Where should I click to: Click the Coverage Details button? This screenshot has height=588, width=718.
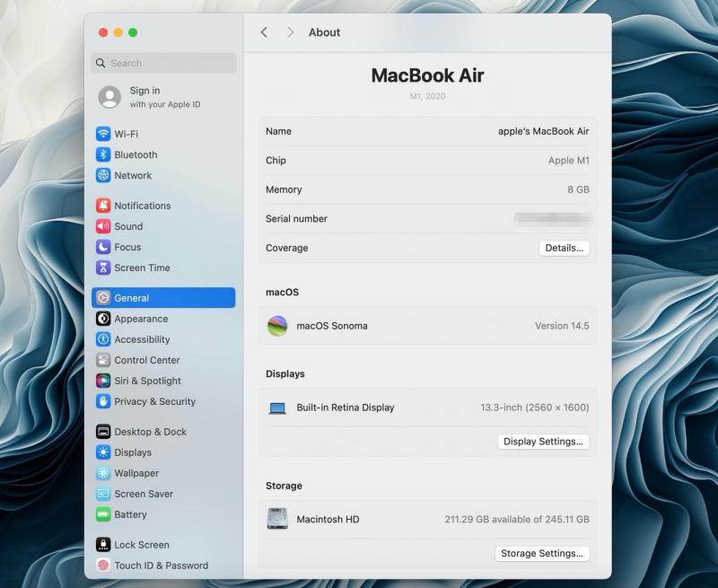(564, 248)
